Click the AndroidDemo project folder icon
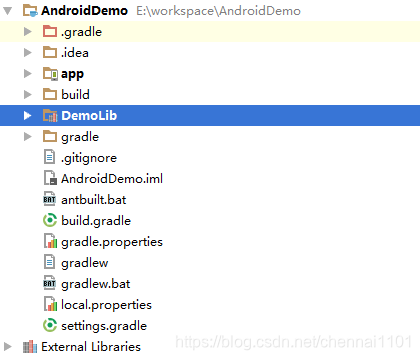Viewport: 420px width, 360px height. pyautogui.click(x=30, y=11)
